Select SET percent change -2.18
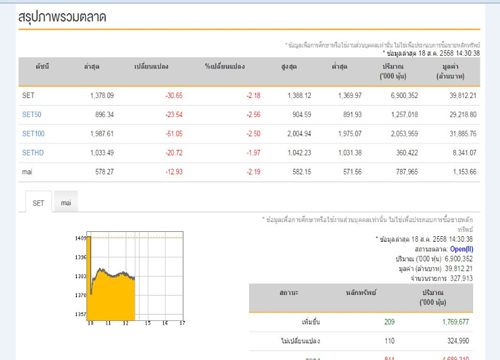Image resolution: width=500 pixels, height=360 pixels. pos(253,96)
